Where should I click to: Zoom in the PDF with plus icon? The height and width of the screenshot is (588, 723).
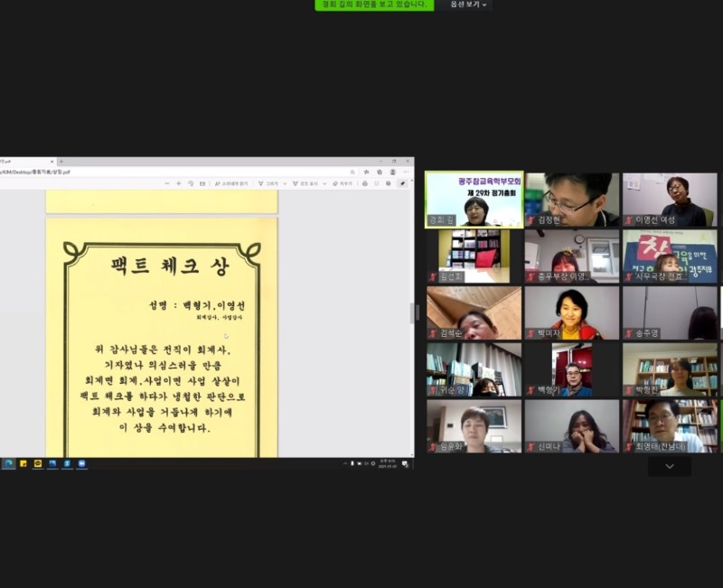[178, 183]
